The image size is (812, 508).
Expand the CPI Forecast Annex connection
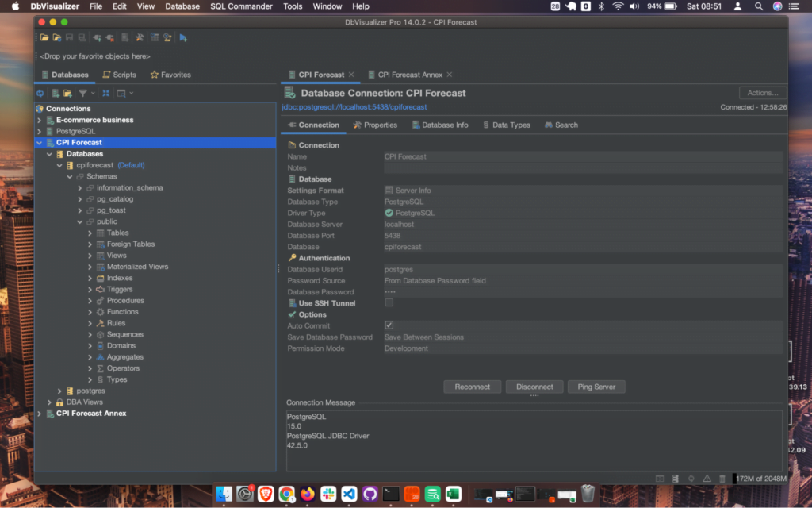pos(40,414)
